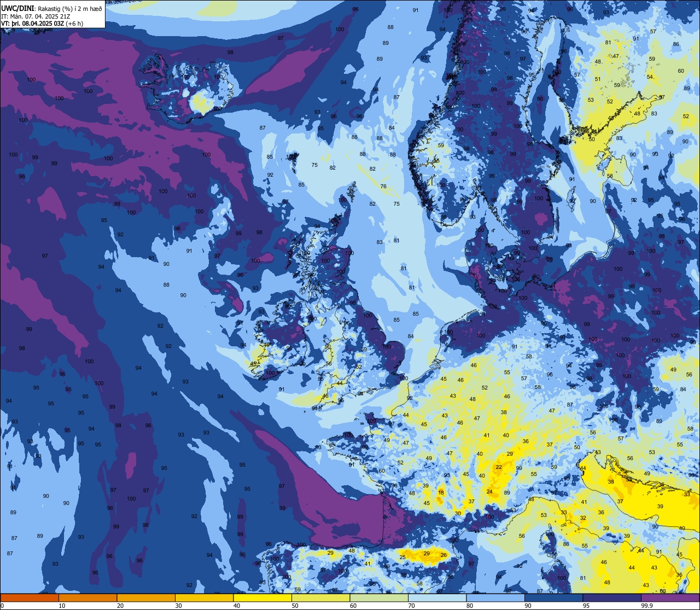This screenshot has height=610, width=700.
Task: Click the 90–95 blue legend swatch
Action: pyautogui.click(x=553, y=597)
